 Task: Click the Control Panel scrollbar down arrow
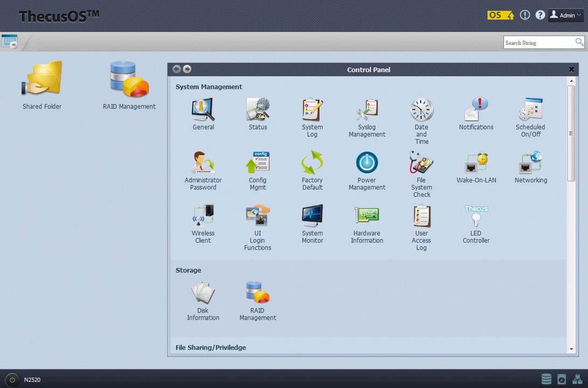[x=571, y=349]
